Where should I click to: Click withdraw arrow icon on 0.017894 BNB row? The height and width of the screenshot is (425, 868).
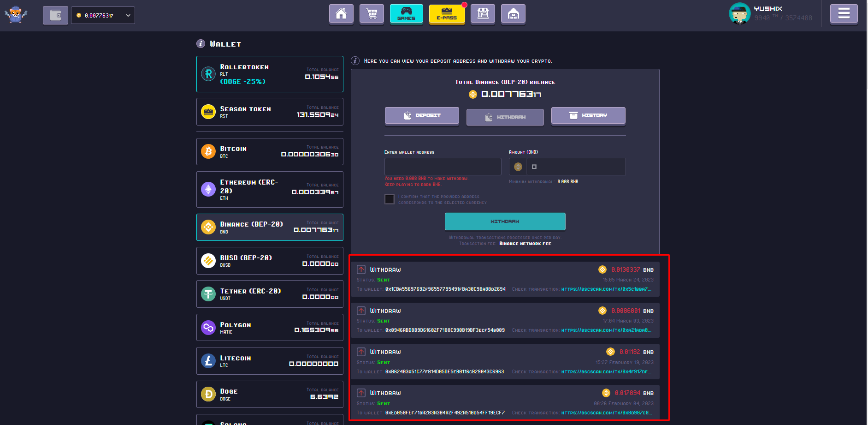[361, 393]
